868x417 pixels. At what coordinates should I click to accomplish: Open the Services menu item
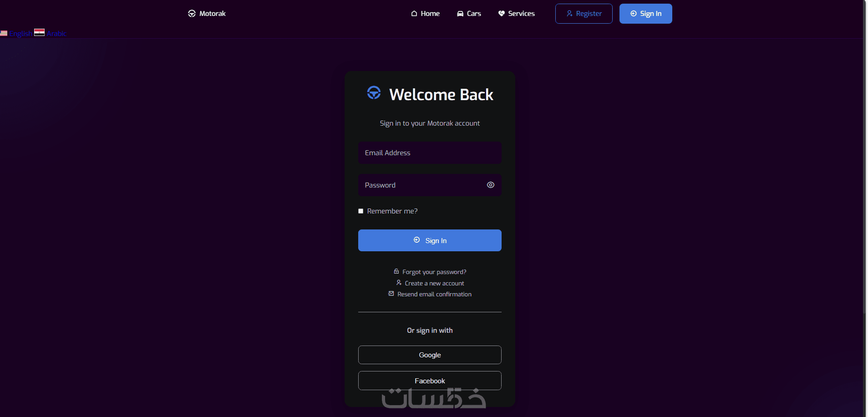pyautogui.click(x=517, y=14)
